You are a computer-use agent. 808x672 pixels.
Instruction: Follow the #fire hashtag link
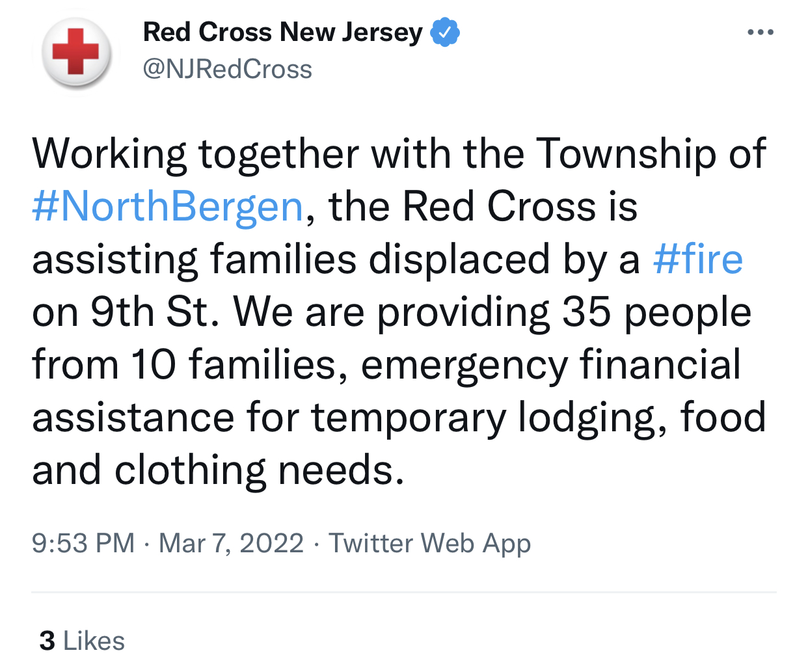coord(697,259)
